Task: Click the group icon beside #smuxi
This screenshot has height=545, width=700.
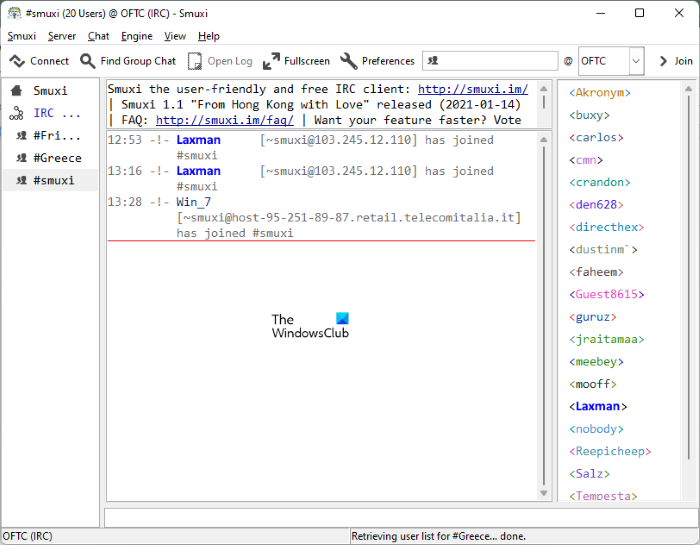Action: tap(21, 180)
